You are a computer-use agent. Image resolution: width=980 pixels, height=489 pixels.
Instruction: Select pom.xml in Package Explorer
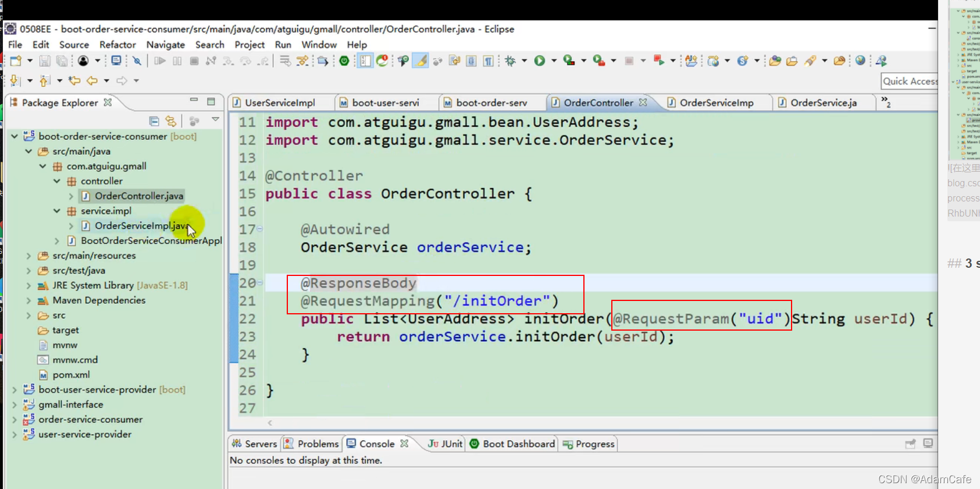pos(71,374)
